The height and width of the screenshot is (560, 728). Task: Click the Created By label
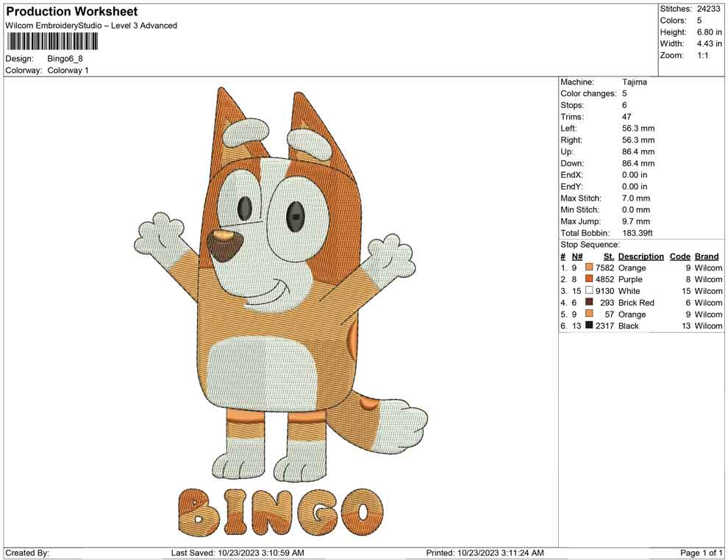27,553
